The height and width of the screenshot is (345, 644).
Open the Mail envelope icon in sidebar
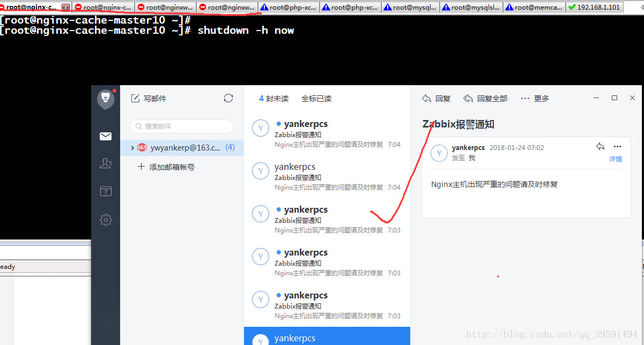tap(105, 136)
